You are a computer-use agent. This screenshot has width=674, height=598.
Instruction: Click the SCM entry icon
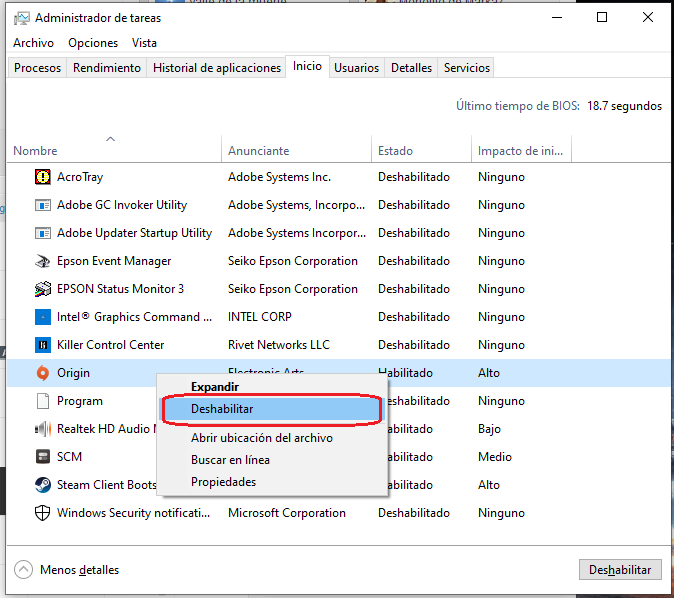tap(43, 457)
